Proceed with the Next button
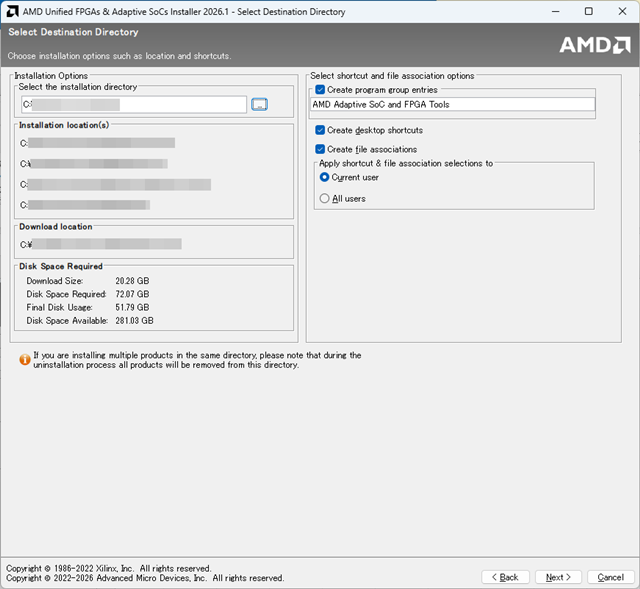Screen dimensions: 640x589 click(x=558, y=577)
